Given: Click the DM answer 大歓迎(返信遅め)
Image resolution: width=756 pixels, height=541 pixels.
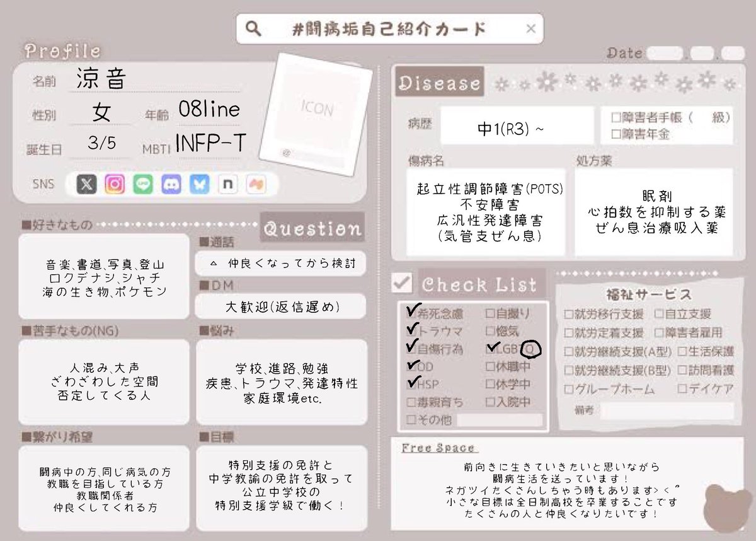Looking at the screenshot, I should 281,307.
